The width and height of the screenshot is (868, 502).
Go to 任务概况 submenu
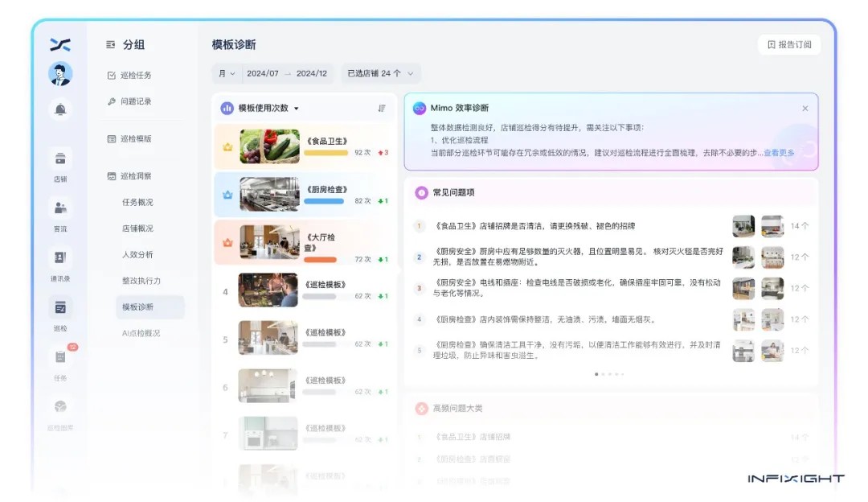point(138,202)
